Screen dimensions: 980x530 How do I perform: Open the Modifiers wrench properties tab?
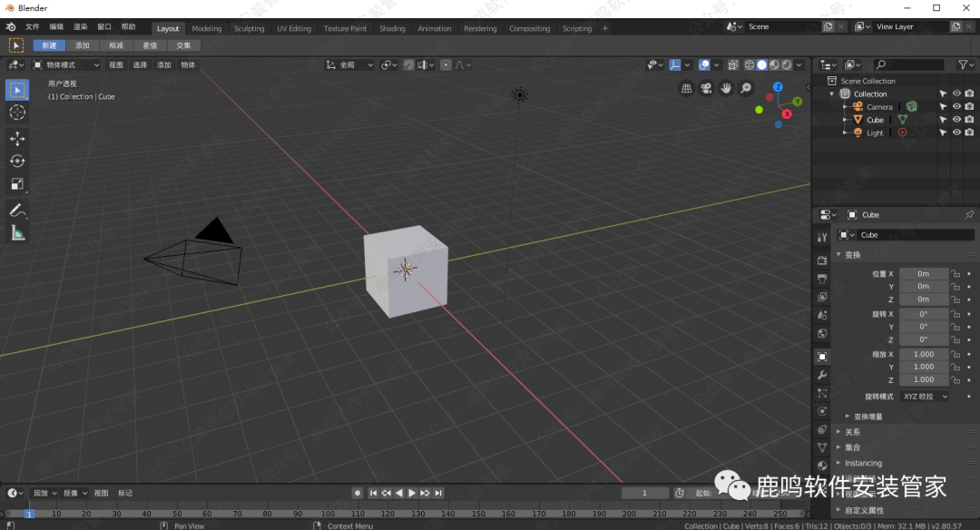(822, 375)
